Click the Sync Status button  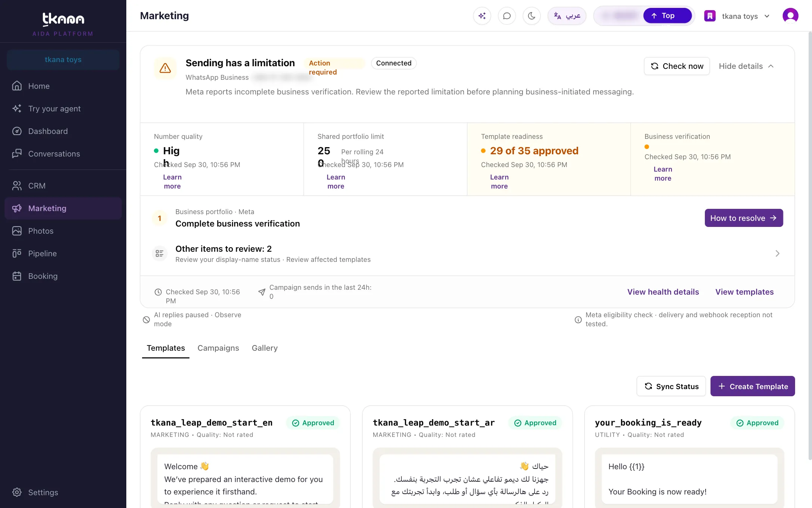pyautogui.click(x=671, y=386)
